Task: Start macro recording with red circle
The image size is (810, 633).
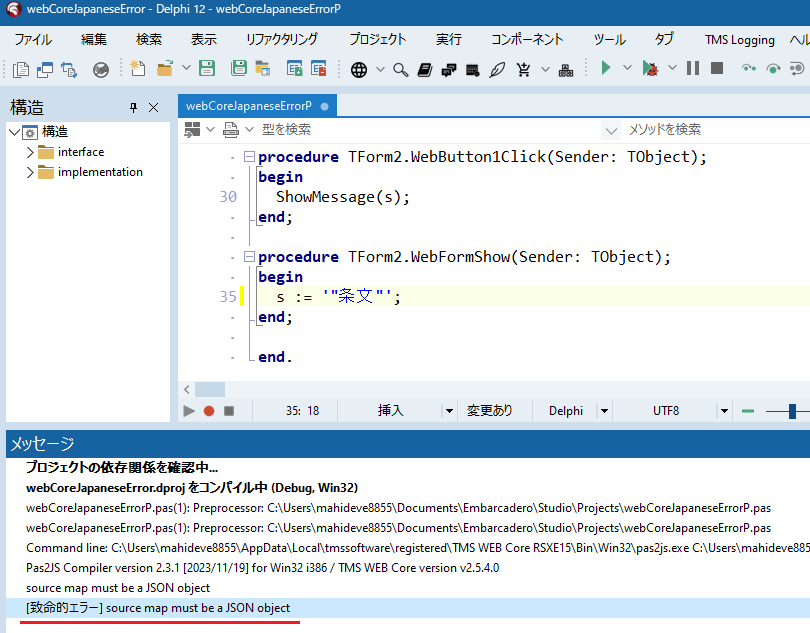Action: coord(209,411)
